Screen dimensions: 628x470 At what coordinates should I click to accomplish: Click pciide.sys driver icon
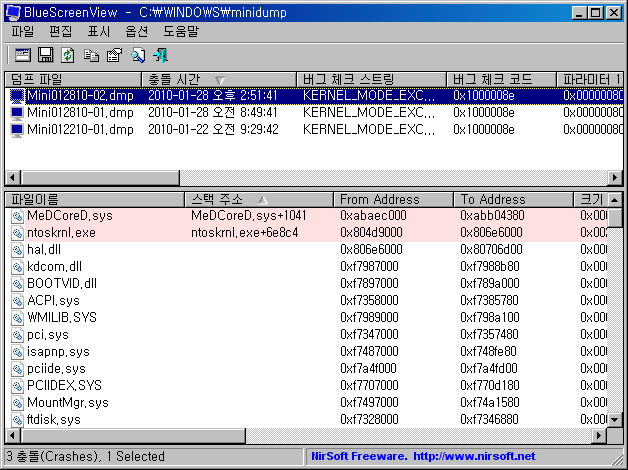[17, 369]
